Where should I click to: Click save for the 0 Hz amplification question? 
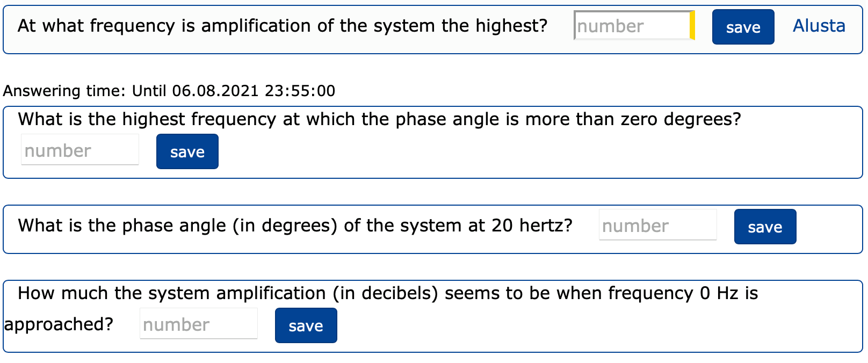point(306,325)
